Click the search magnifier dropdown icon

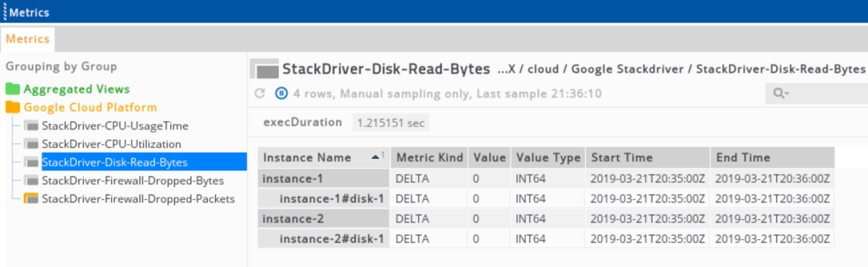(781, 93)
